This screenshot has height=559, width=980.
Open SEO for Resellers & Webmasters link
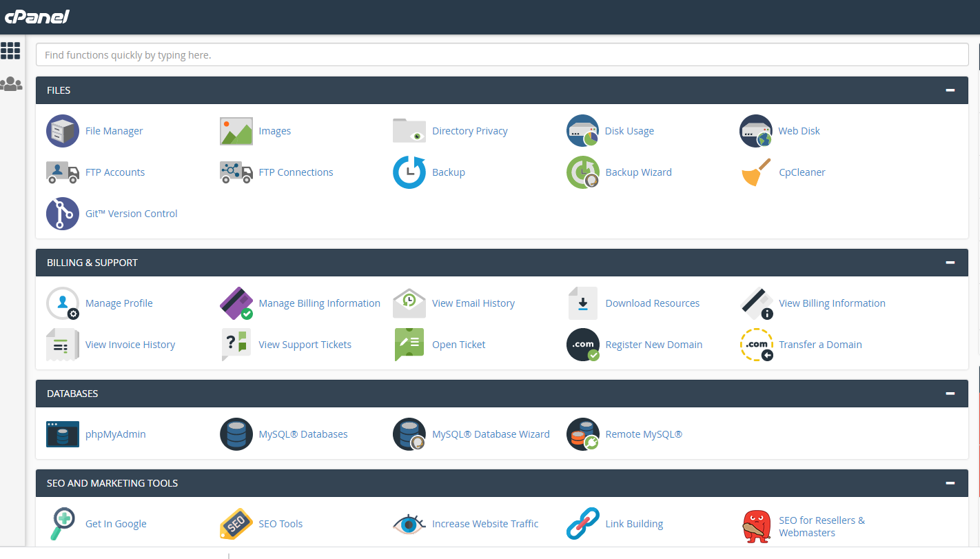click(x=821, y=527)
